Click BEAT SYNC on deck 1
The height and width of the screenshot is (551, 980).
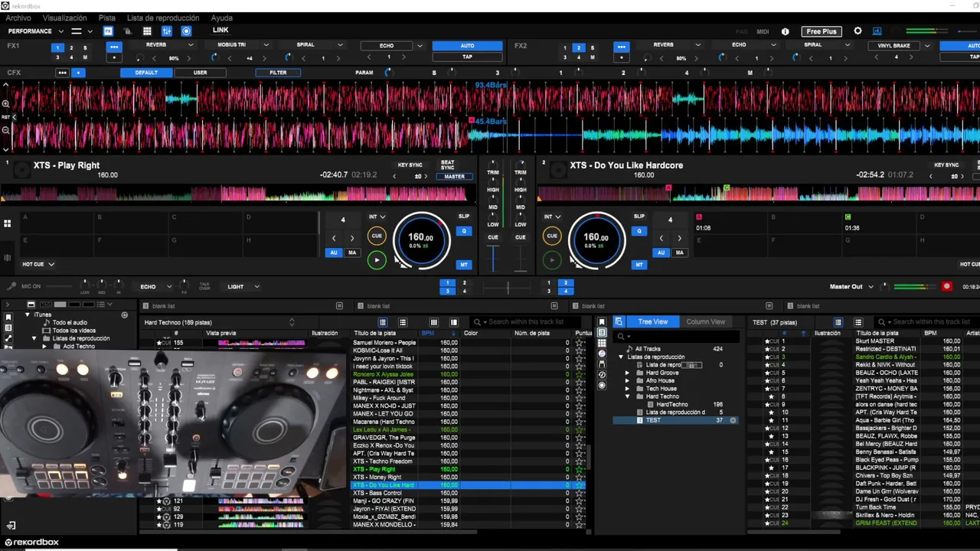coord(448,165)
